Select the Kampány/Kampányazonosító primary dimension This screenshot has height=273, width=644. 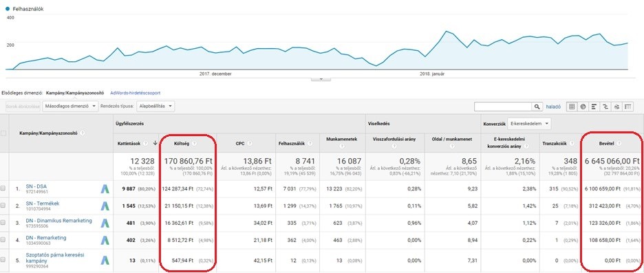pyautogui.click(x=75, y=94)
